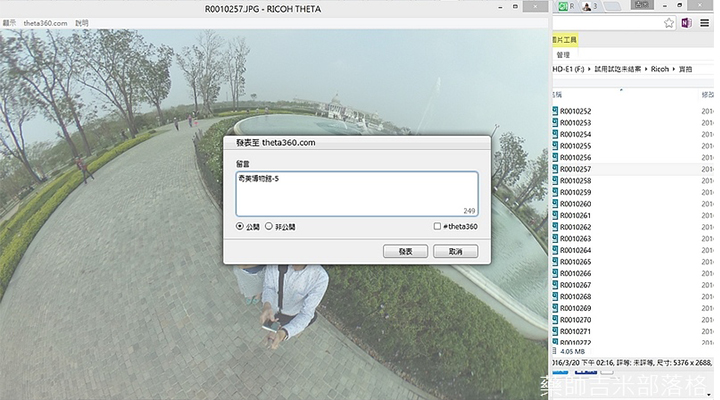
Task: Click the 實拍 folder in the path bar
Action: (685, 69)
